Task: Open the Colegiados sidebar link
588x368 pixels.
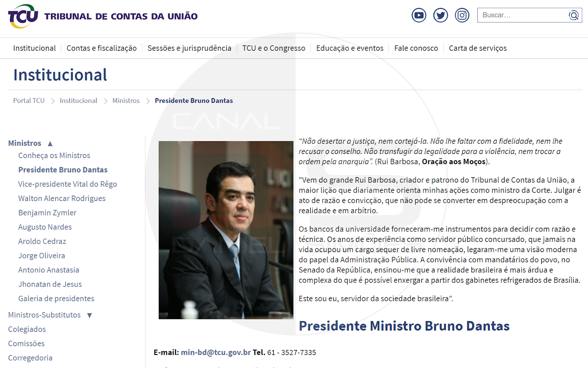Action: [x=27, y=329]
